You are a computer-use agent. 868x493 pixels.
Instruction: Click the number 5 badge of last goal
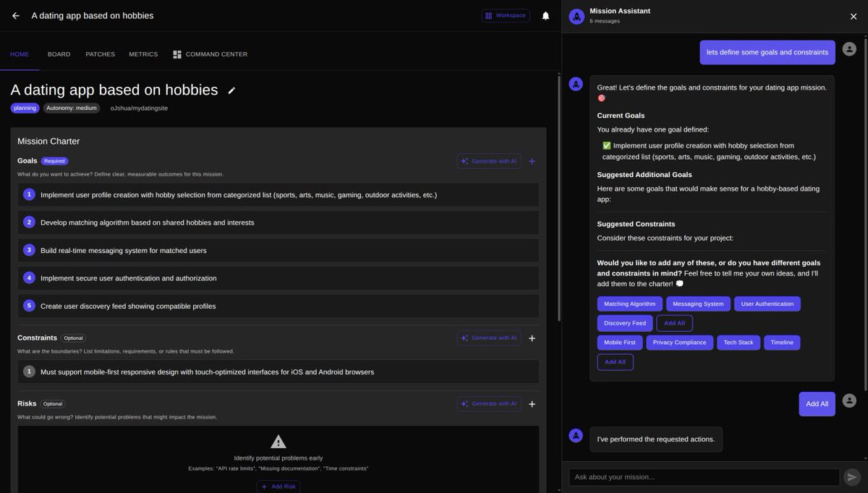pos(29,306)
